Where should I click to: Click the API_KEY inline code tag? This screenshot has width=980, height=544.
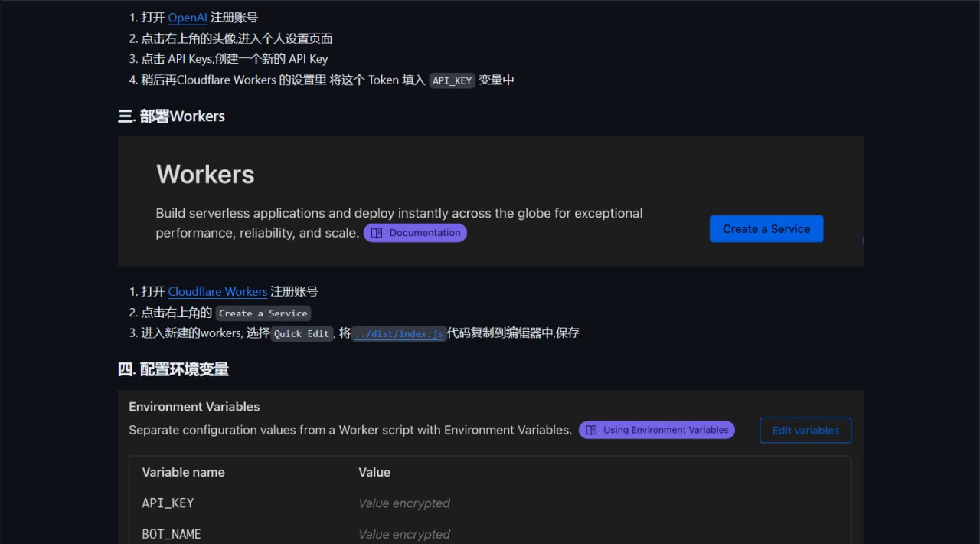tap(452, 80)
